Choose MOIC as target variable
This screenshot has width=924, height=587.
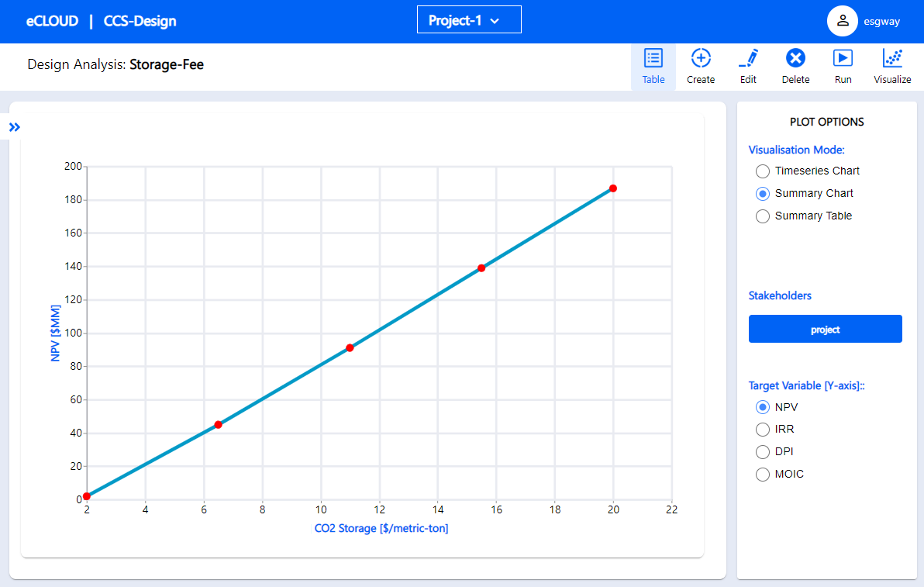click(x=763, y=475)
